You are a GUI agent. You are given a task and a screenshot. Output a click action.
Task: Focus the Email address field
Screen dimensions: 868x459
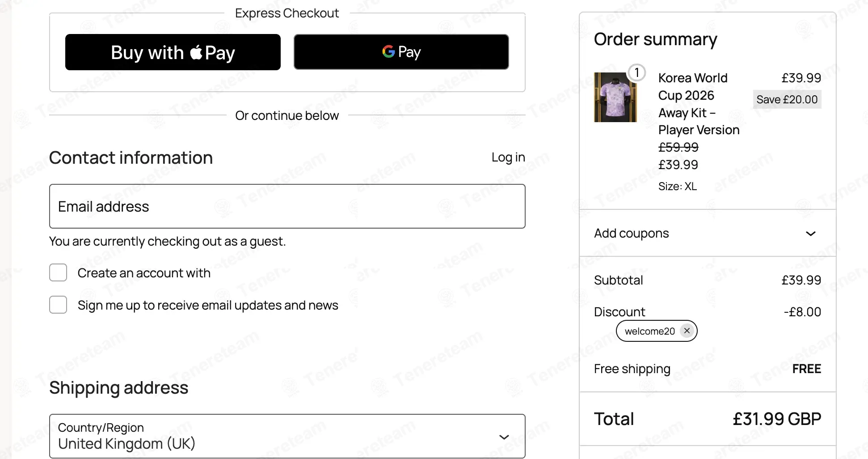coord(287,206)
